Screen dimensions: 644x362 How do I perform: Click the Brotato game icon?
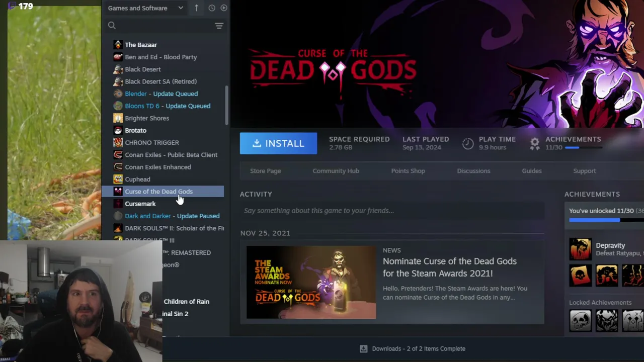tap(118, 130)
